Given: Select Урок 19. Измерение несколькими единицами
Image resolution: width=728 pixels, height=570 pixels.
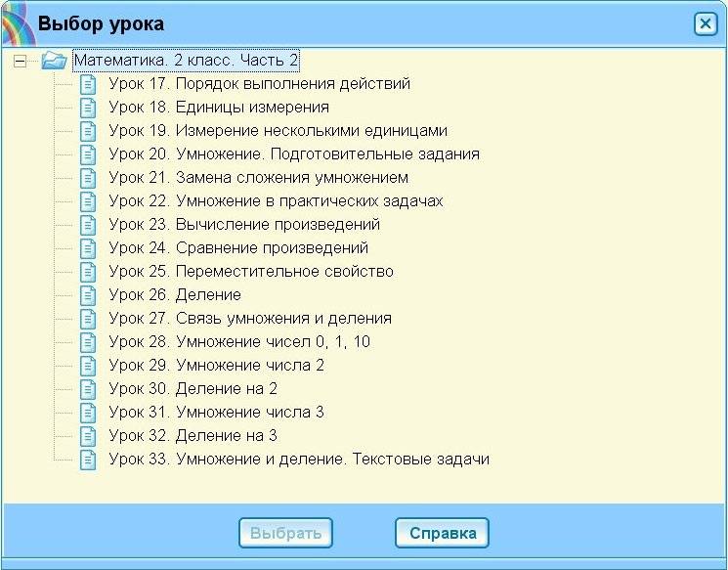Looking at the screenshot, I should 278,131.
